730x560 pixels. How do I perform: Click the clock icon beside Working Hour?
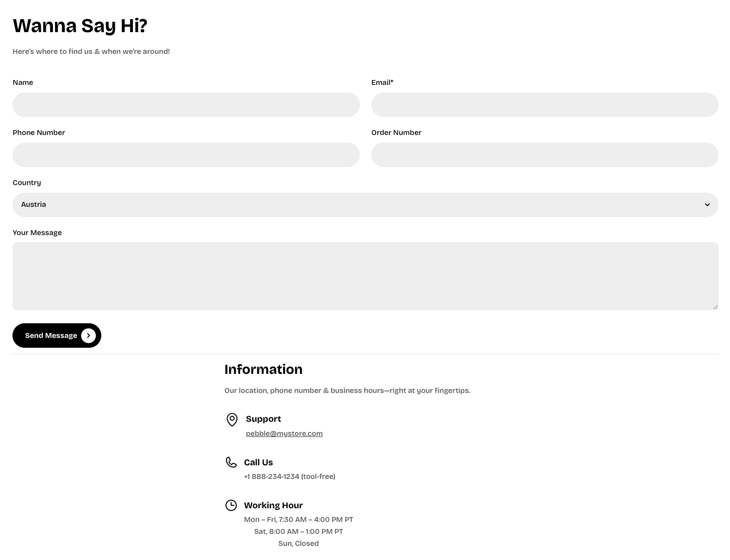[x=231, y=506]
